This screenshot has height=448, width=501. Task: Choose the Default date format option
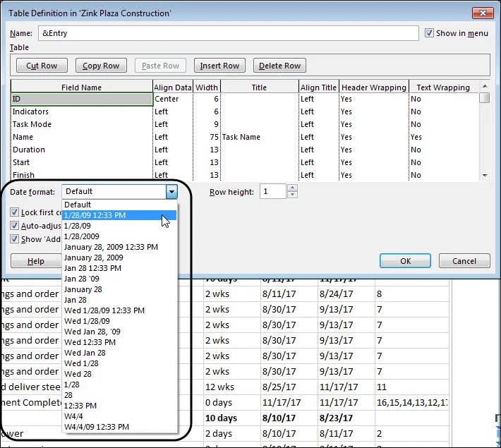[x=119, y=205]
